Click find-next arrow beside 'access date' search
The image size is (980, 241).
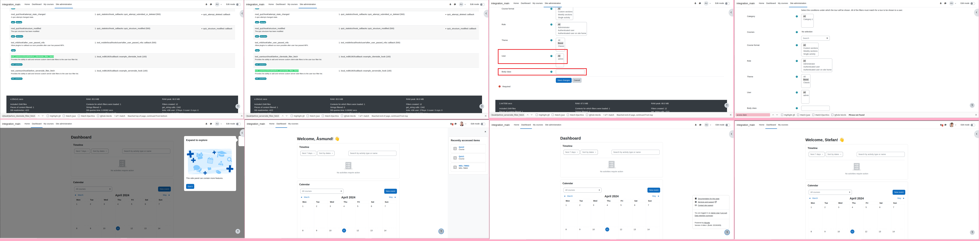(777, 115)
